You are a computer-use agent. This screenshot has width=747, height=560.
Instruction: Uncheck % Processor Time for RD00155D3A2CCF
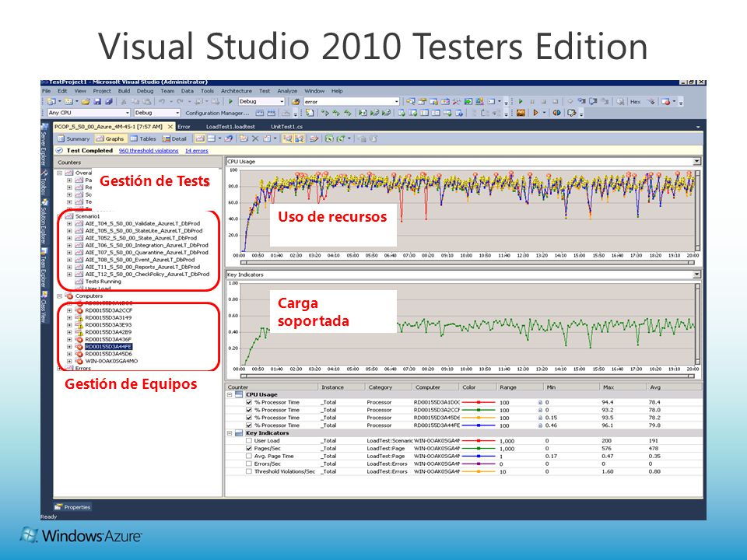pyautogui.click(x=249, y=410)
